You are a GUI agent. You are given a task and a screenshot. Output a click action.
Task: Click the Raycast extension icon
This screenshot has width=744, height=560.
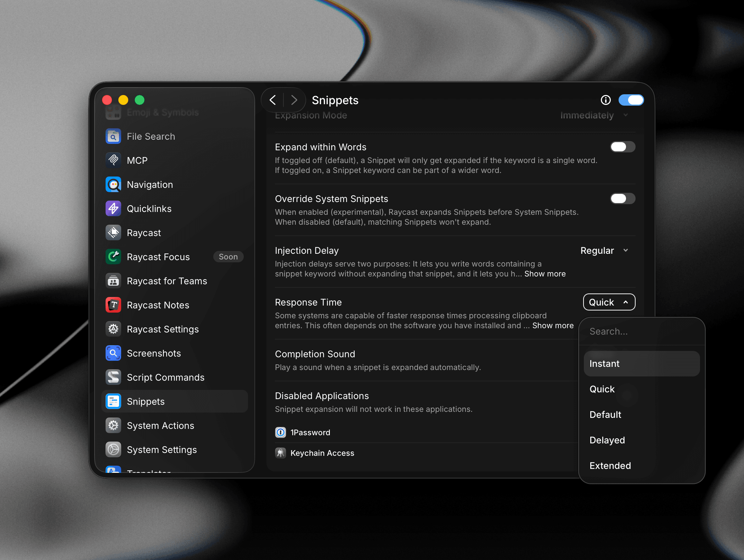pos(113,233)
